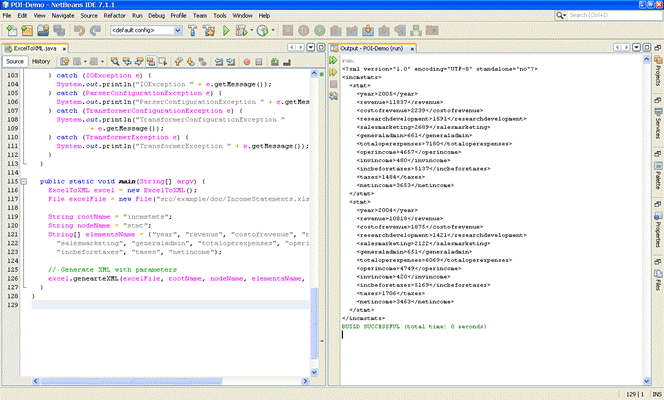Toggle Highlight Search in editor toolbar
This screenshot has height=400, width=664.
click(x=151, y=62)
